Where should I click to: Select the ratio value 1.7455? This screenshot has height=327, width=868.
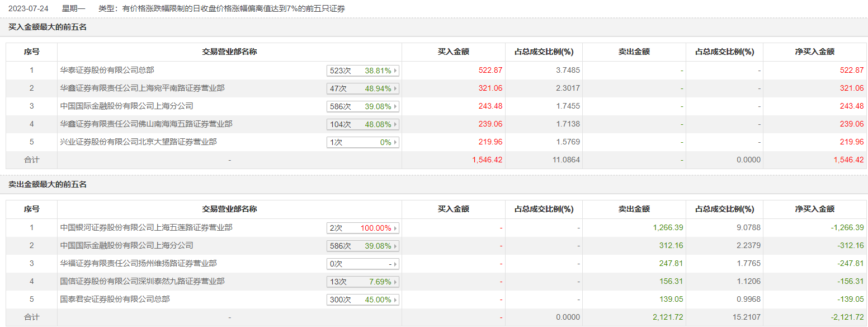(567, 106)
